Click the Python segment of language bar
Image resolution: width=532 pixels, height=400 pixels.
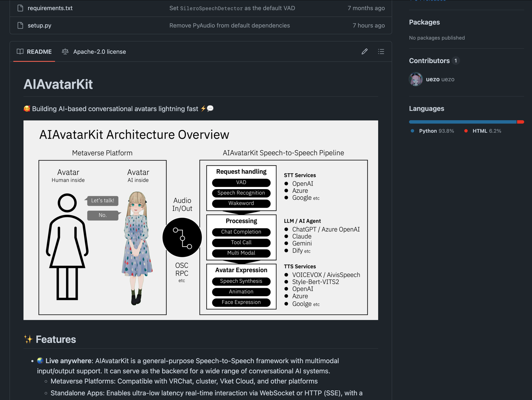coord(463,122)
